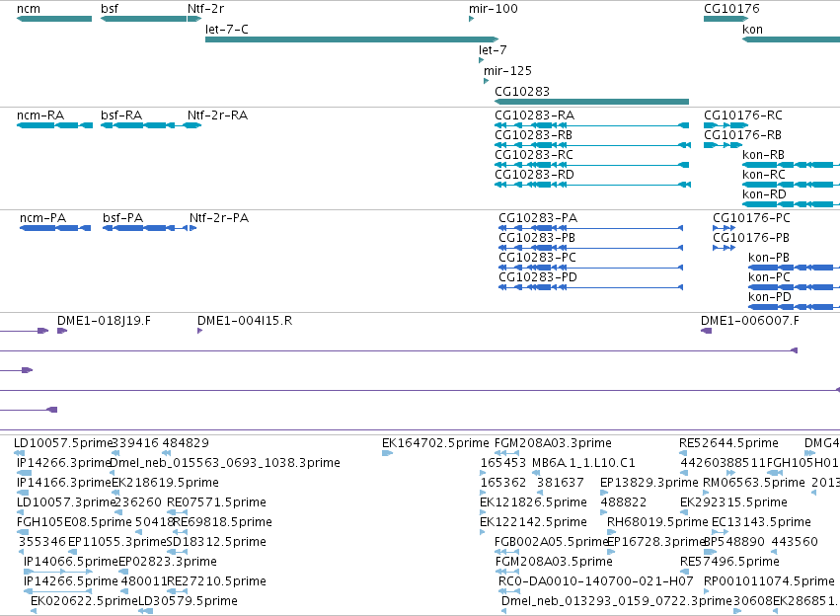Click the mir-125 gene label

point(507,71)
